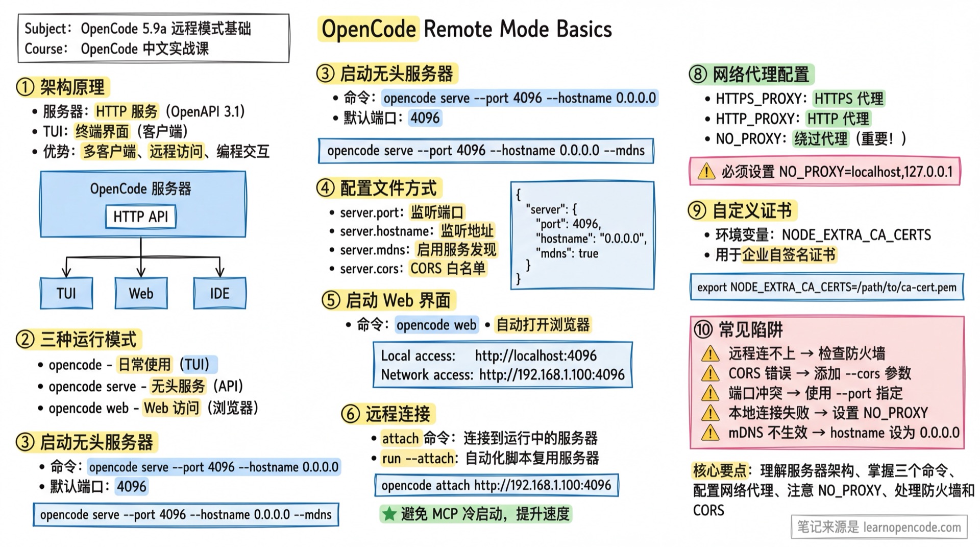The height and width of the screenshot is (547, 980).
Task: Select the circled number 10 beside 常见陷阱
Action: click(703, 330)
